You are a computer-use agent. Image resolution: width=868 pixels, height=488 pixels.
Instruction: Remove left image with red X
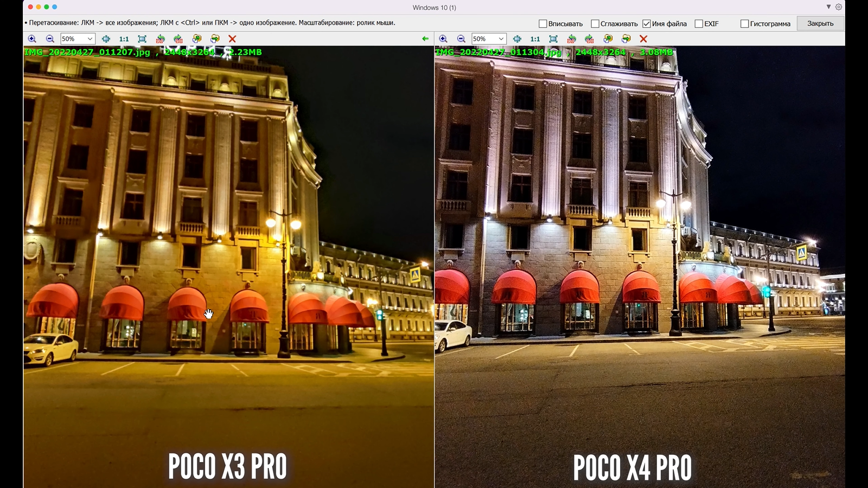[x=232, y=39]
